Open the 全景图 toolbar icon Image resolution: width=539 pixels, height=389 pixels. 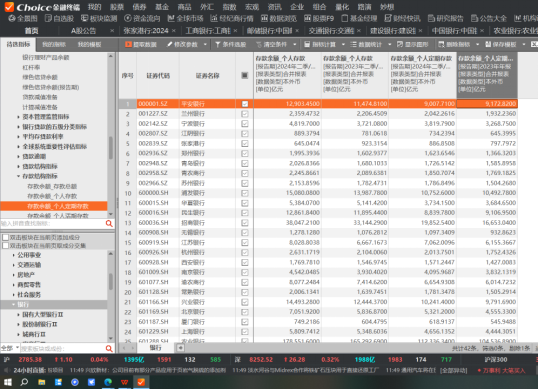[12, 18]
